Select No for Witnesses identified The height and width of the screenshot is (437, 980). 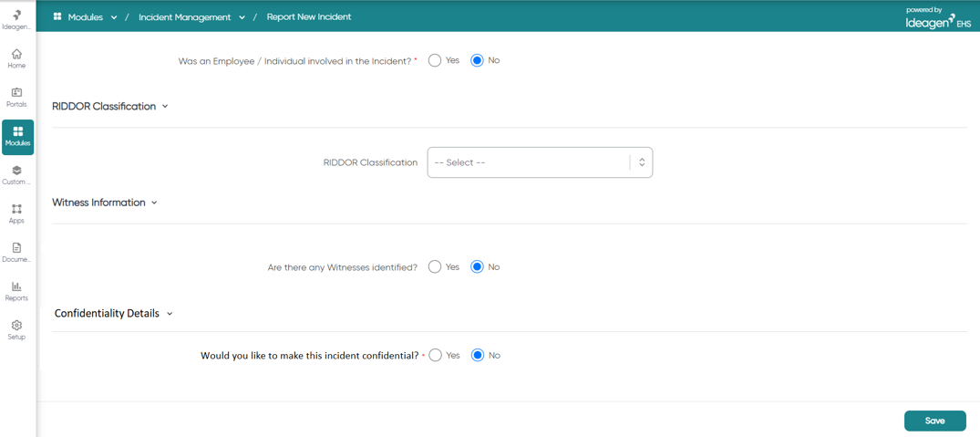[x=478, y=267]
